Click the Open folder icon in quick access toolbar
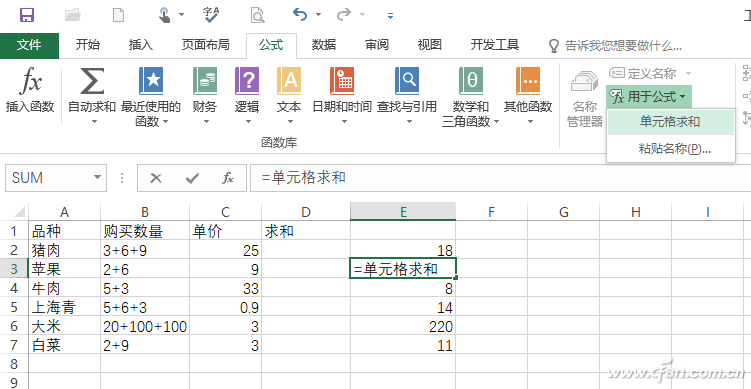751x389 pixels. click(x=73, y=15)
